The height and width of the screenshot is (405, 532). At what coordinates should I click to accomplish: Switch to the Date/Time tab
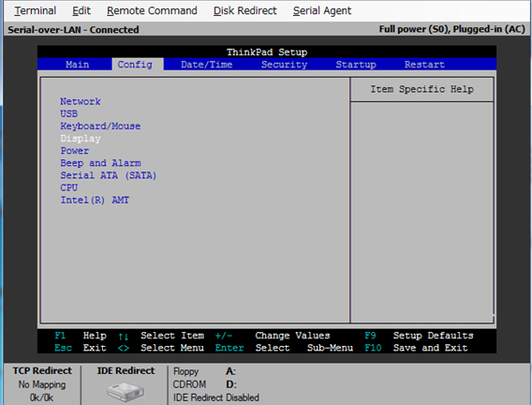[207, 65]
